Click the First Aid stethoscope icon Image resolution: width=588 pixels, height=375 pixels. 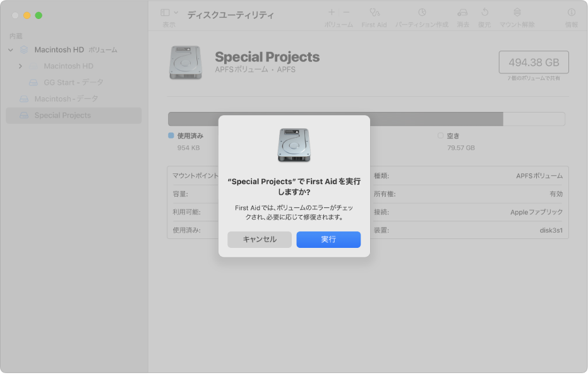pyautogui.click(x=375, y=13)
